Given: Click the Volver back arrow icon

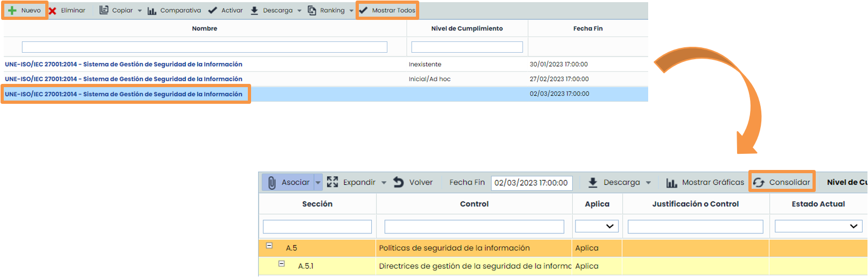Looking at the screenshot, I should click(399, 182).
